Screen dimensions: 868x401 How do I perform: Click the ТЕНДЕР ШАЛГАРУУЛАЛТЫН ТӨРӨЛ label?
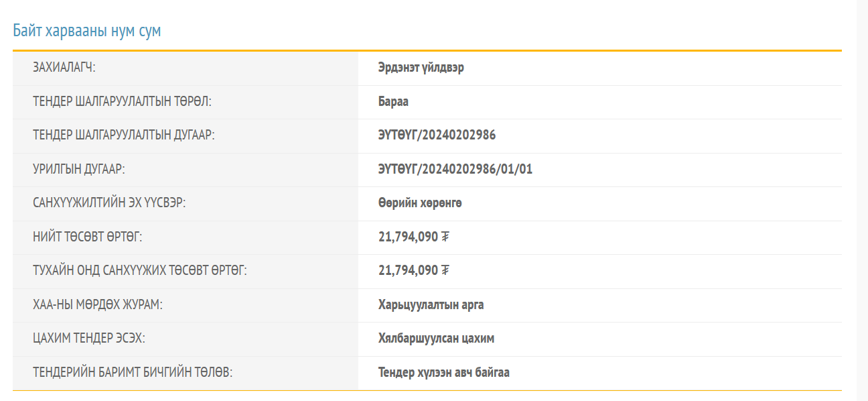tap(122, 102)
